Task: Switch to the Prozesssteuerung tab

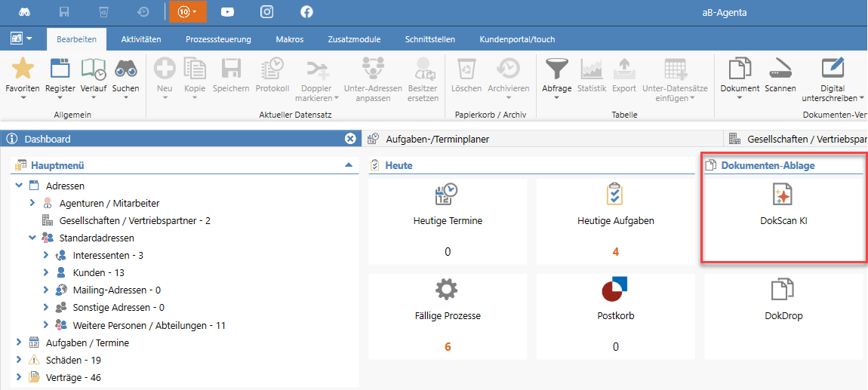Action: point(218,39)
